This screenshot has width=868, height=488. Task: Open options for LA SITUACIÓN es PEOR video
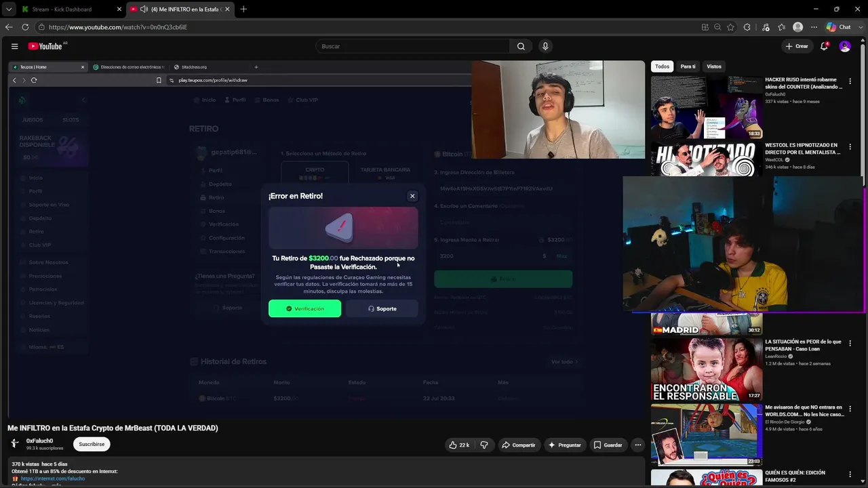[x=850, y=343]
